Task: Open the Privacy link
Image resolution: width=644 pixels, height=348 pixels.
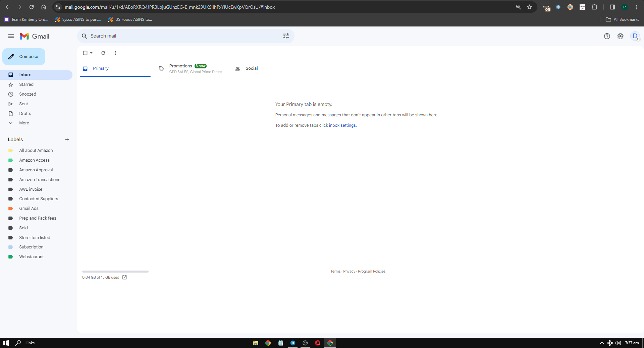Action: (349, 272)
